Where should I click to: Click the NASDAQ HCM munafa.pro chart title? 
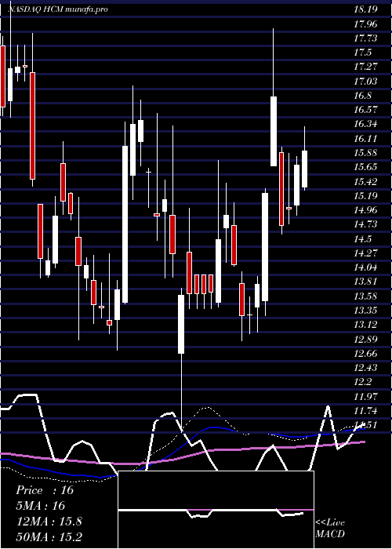(58, 9)
